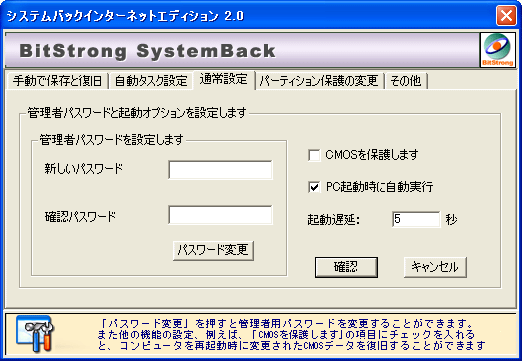The height and width of the screenshot is (361, 522).
Task: Switch to the その他 tab
Action: click(406, 81)
